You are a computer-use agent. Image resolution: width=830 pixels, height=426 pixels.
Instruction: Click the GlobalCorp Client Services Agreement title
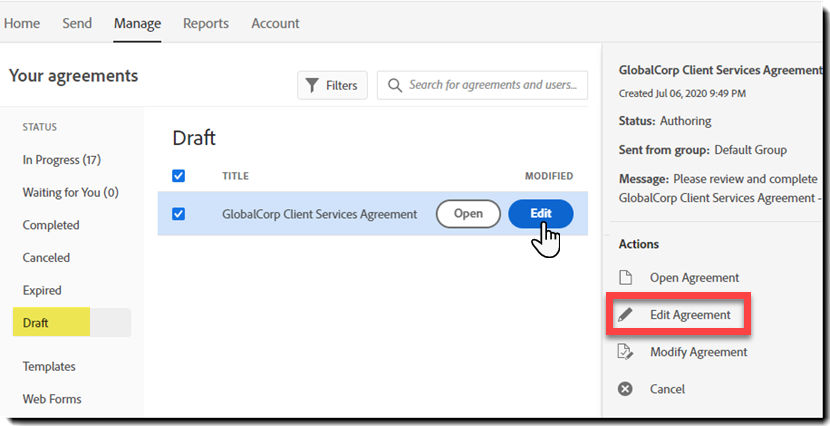tap(320, 214)
